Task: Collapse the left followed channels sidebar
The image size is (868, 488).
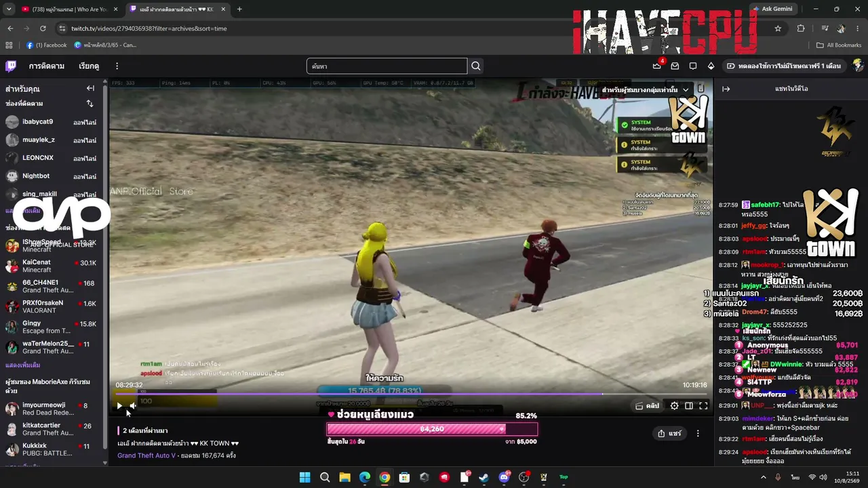Action: tap(90, 88)
